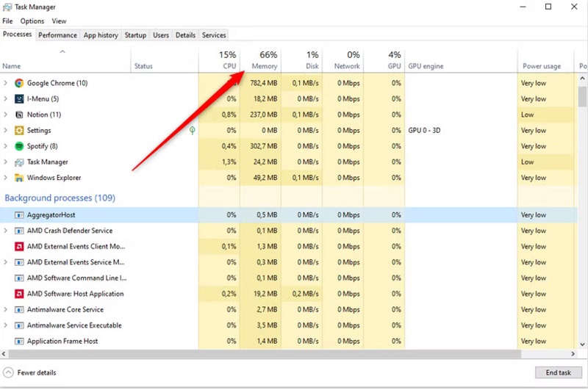Expand Antimalware Service Executable entry
588x390 pixels.
[x=6, y=325]
